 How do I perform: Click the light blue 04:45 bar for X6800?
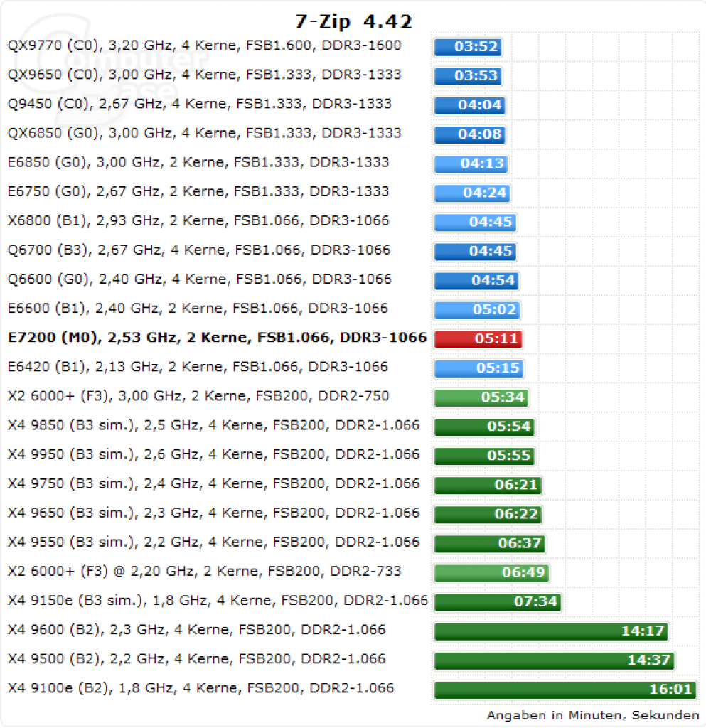pyautogui.click(x=476, y=223)
